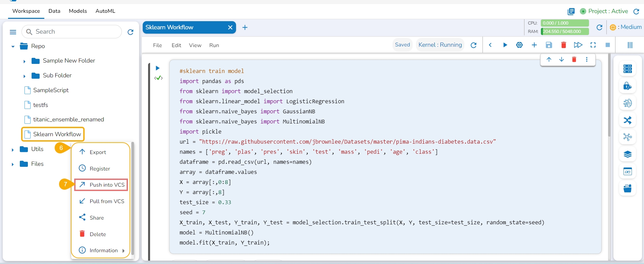Click the Run cell play icon in toolbar
The image size is (644, 264).
tap(505, 45)
